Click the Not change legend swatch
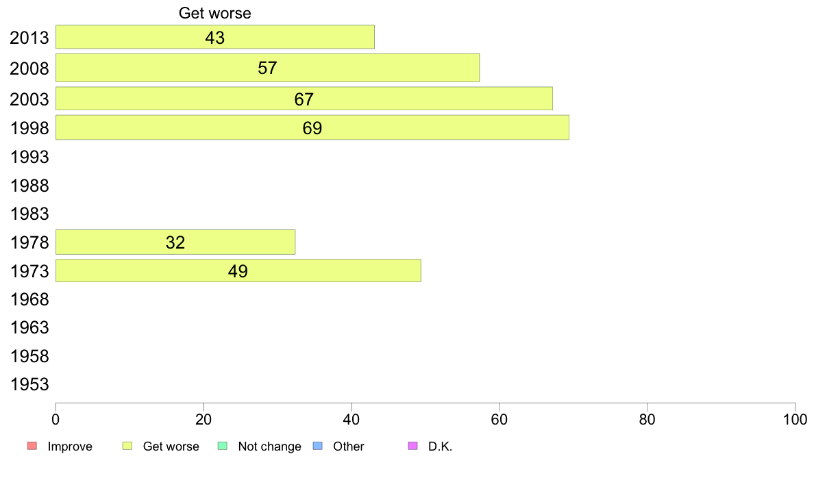 pyautogui.click(x=223, y=446)
